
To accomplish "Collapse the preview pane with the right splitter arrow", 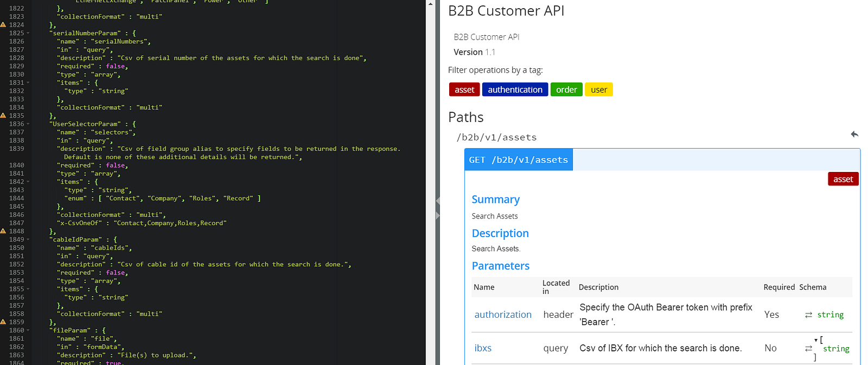I will tap(438, 215).
